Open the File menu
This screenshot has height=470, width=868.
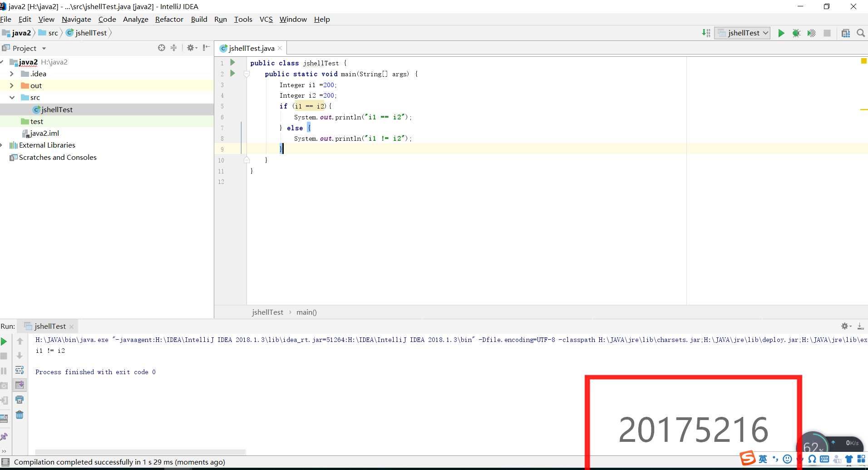click(5, 19)
